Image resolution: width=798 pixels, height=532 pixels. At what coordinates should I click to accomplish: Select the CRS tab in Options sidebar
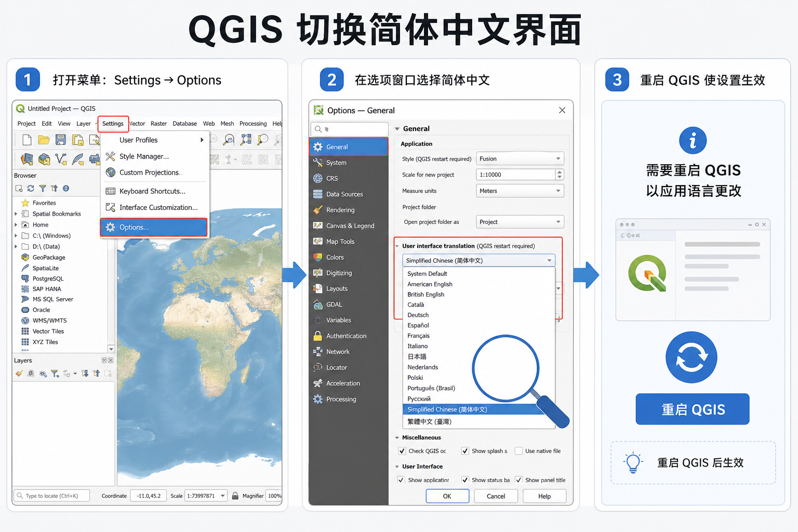pos(349,178)
